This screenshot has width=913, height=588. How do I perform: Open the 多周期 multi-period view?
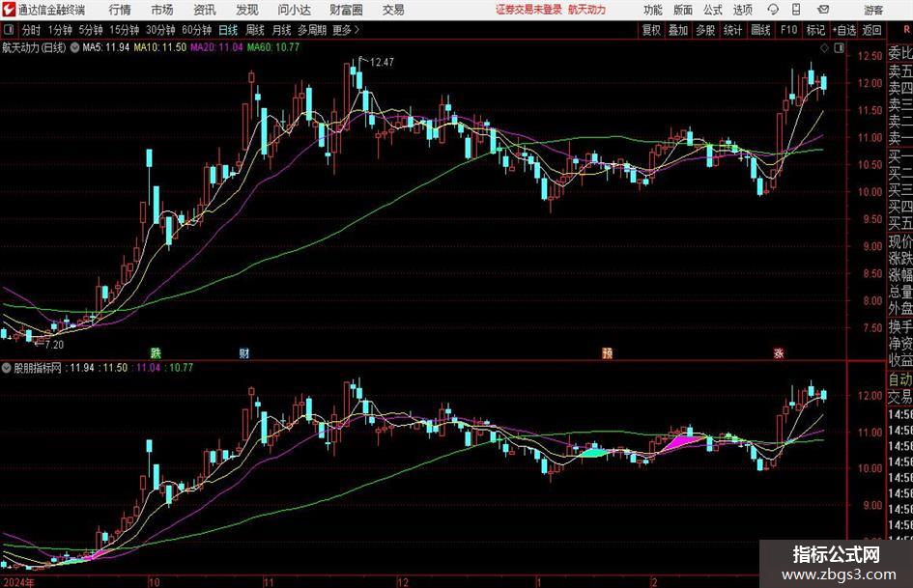click(311, 30)
